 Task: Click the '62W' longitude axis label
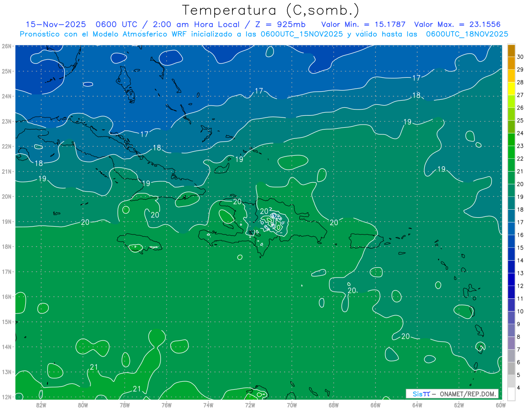459,405
